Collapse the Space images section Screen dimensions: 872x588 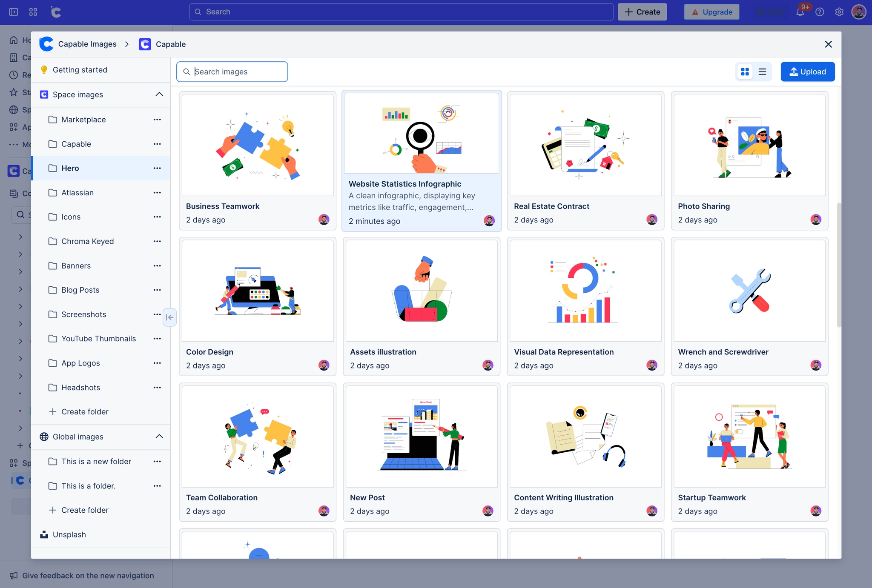(x=159, y=94)
